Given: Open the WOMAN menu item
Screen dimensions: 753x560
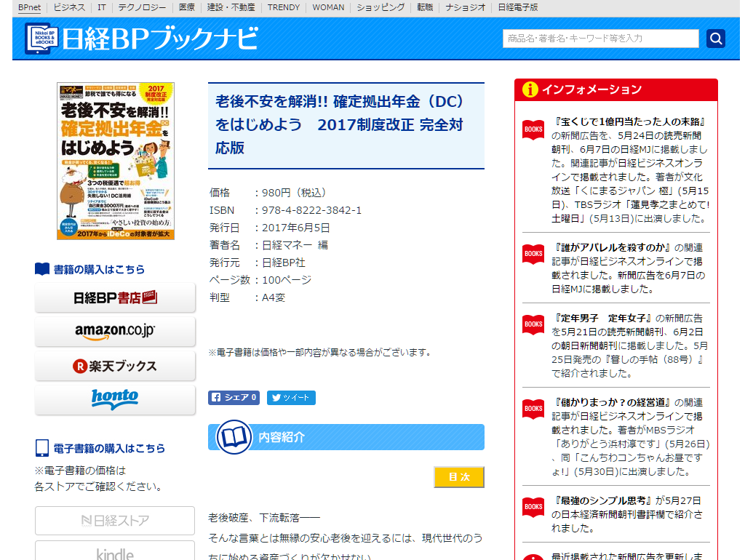Looking at the screenshot, I should [x=328, y=8].
